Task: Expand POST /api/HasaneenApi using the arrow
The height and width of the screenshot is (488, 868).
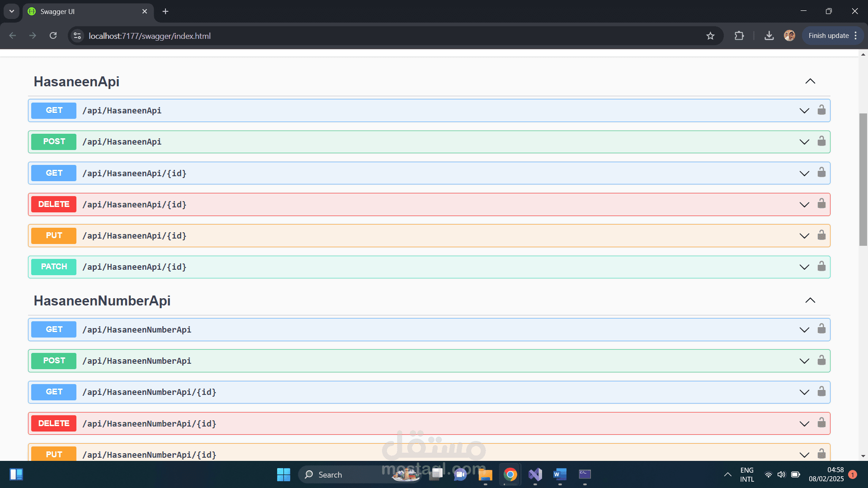Action: click(804, 142)
